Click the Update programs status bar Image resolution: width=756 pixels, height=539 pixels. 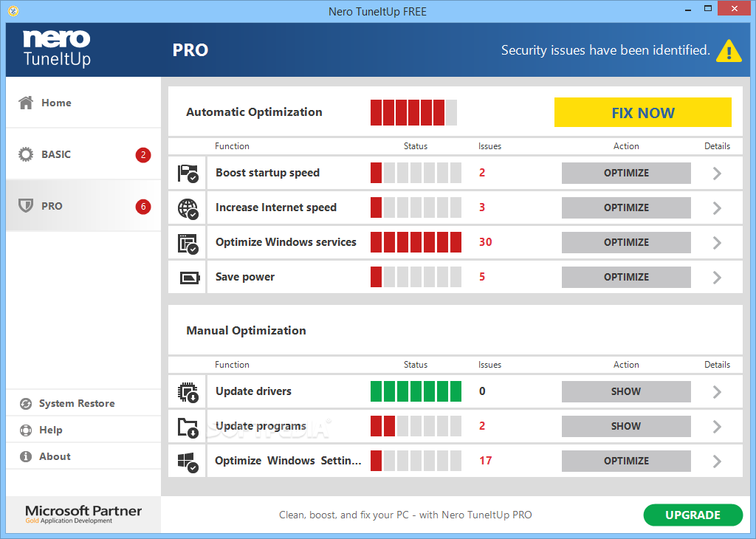point(416,426)
